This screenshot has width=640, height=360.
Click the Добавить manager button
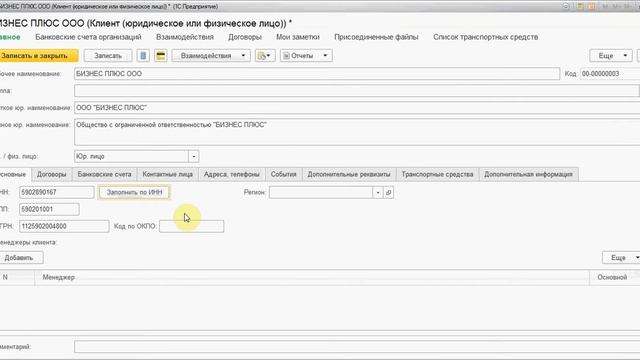[20, 258]
